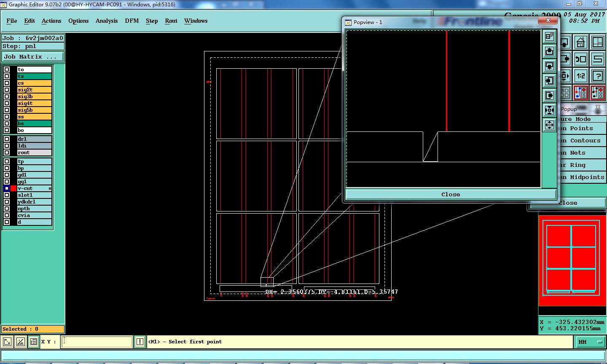This screenshot has height=364, width=607.
Task: Toggle display checkbox for layer rout
Action: (7, 153)
